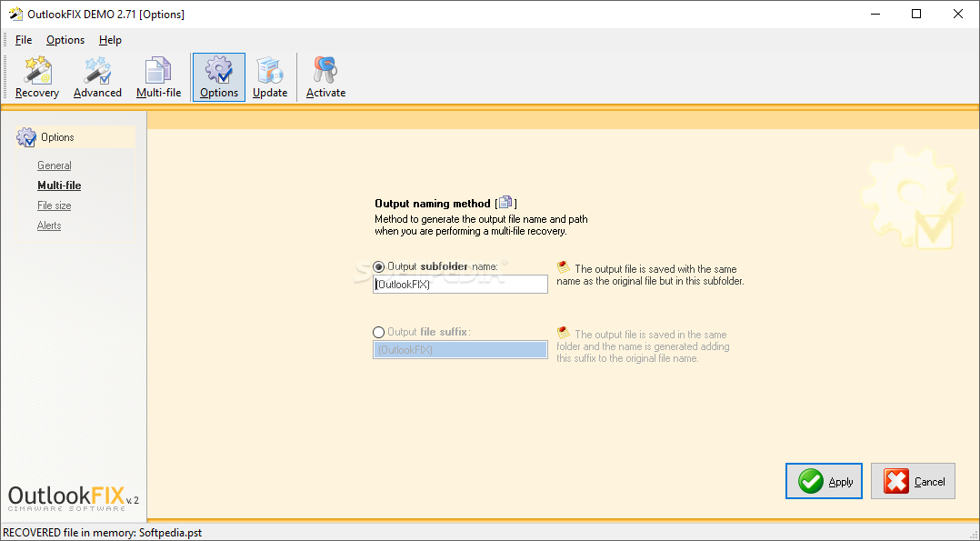
Task: Click the OutlookFIX app icon in title bar
Action: tap(15, 14)
